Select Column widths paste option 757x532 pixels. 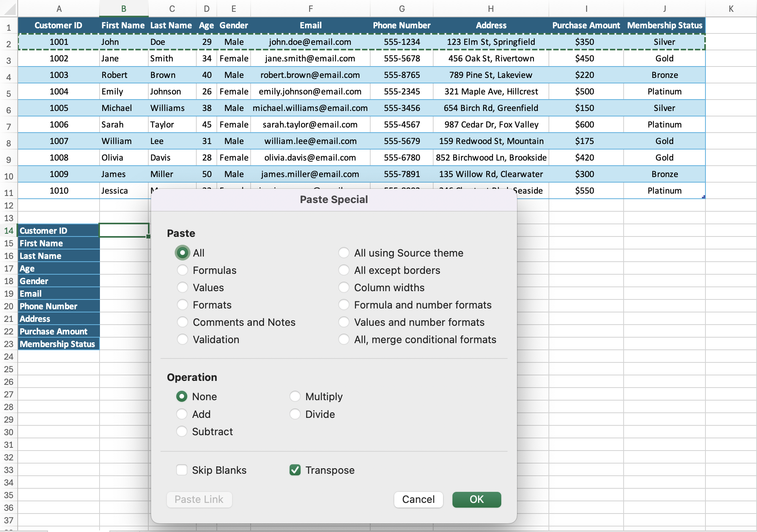coord(343,288)
